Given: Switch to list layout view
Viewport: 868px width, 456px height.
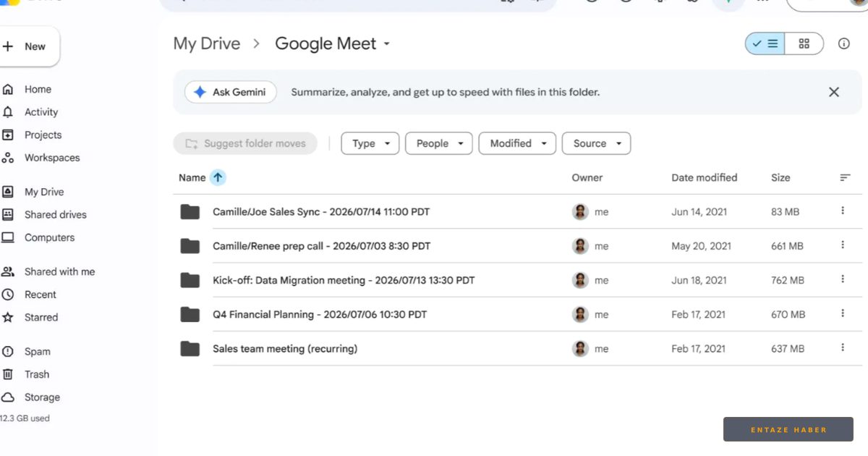Looking at the screenshot, I should point(765,43).
